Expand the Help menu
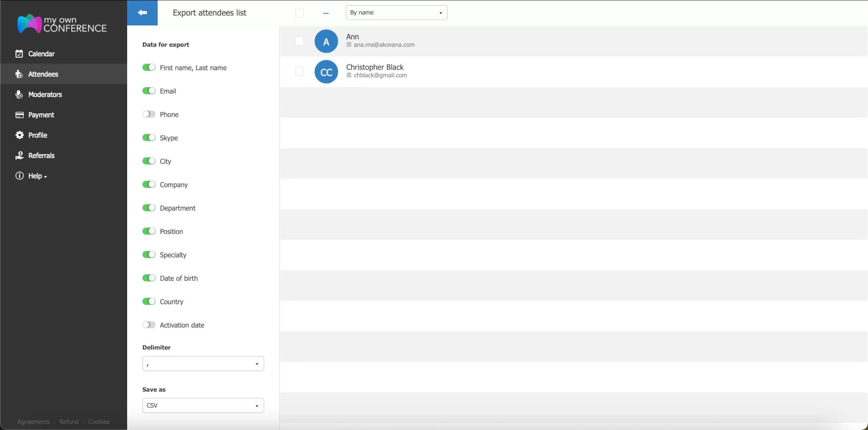 click(x=37, y=176)
